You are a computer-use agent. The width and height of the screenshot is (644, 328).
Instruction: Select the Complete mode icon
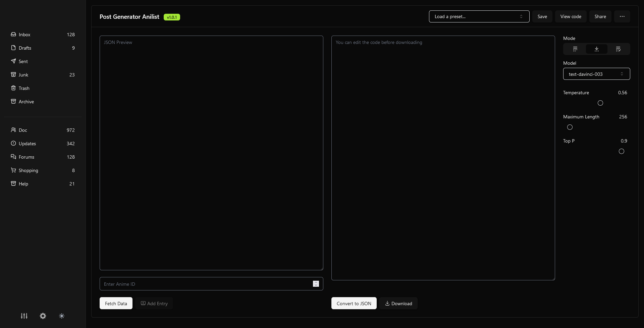pyautogui.click(x=575, y=49)
